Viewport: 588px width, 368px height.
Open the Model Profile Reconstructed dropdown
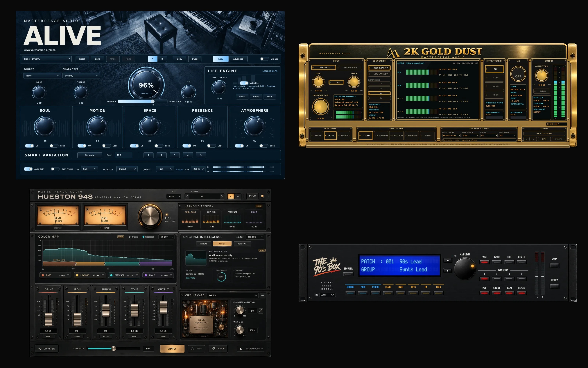coord(451,136)
